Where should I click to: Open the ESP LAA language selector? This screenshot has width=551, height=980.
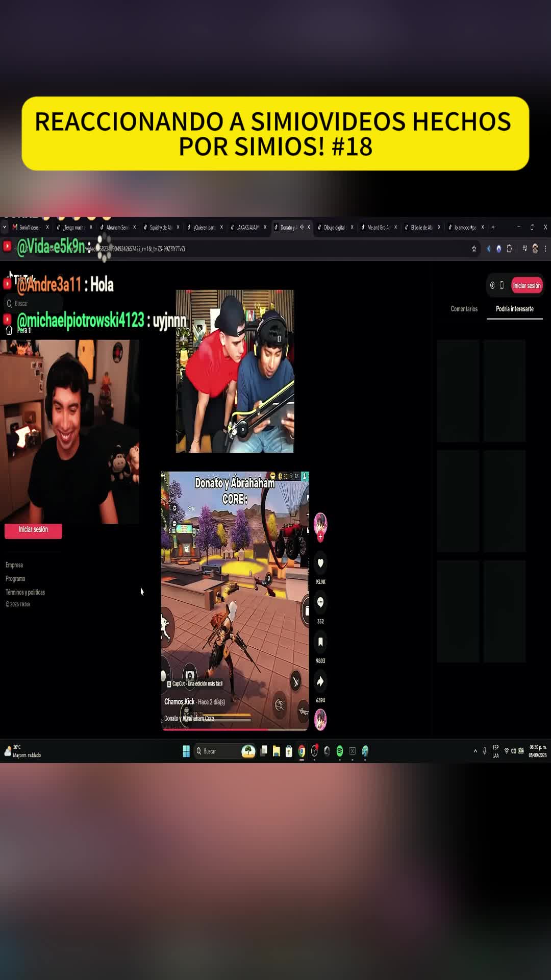click(x=496, y=751)
